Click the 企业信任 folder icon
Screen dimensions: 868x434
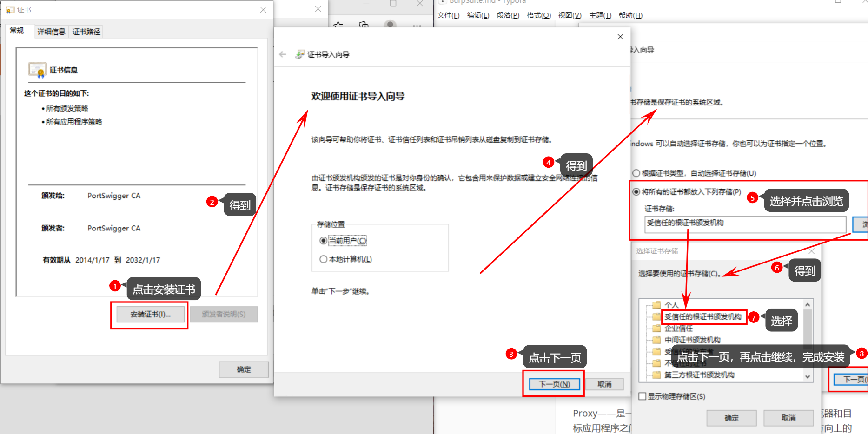click(656, 328)
